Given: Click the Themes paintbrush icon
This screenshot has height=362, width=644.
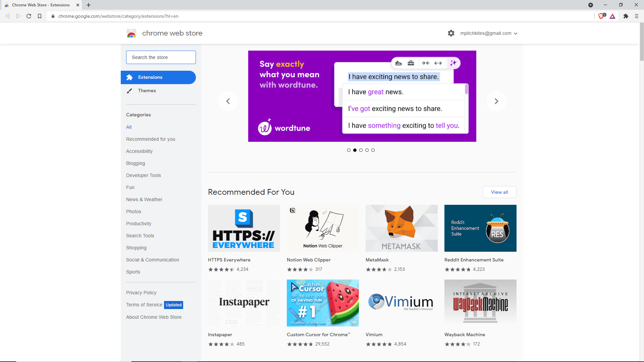Looking at the screenshot, I should point(129,91).
